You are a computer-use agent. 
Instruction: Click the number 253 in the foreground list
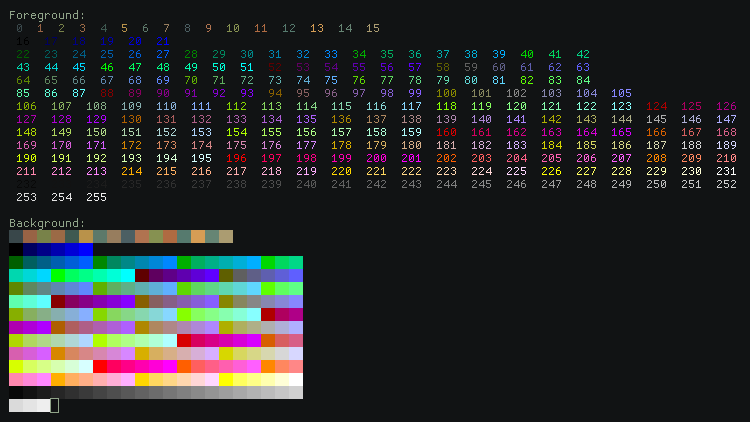(x=26, y=198)
